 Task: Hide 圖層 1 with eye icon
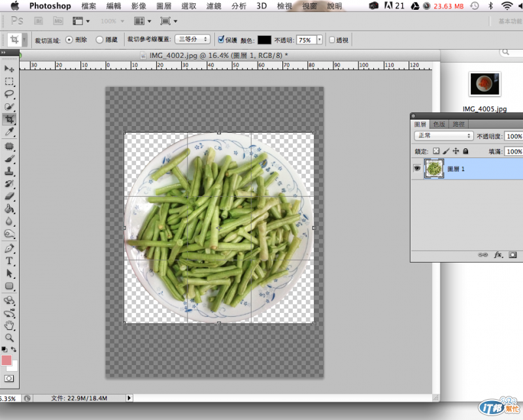[x=417, y=169]
